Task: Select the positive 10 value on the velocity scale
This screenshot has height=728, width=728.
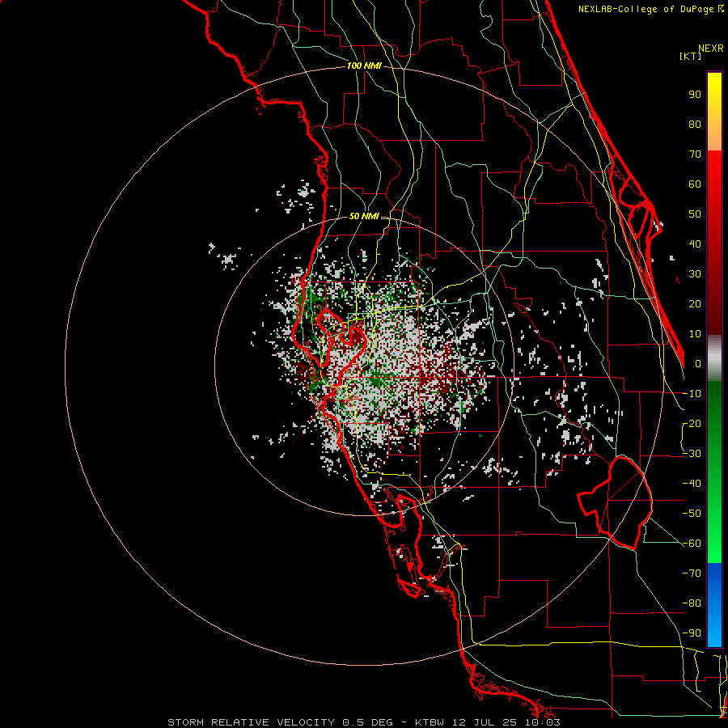Action: [695, 334]
